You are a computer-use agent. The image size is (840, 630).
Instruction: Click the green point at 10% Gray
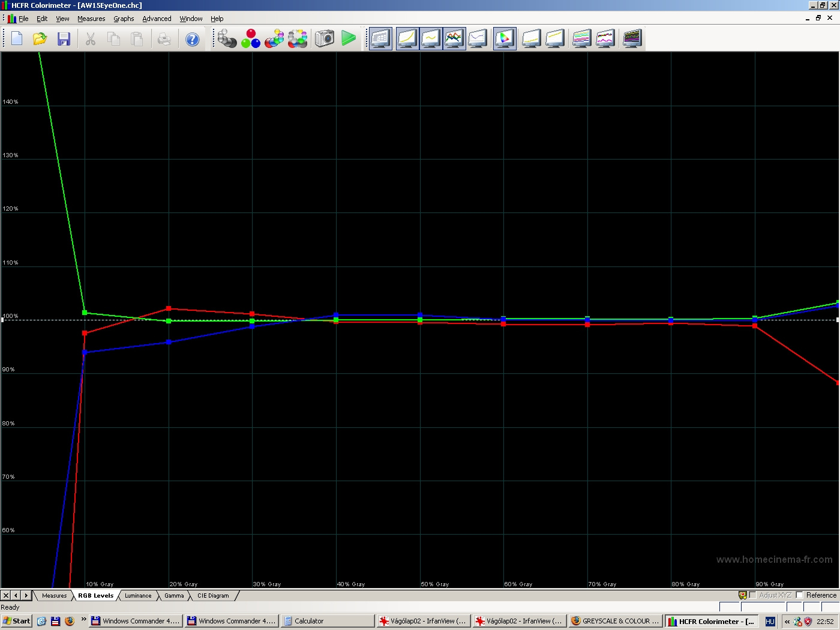[x=85, y=313]
